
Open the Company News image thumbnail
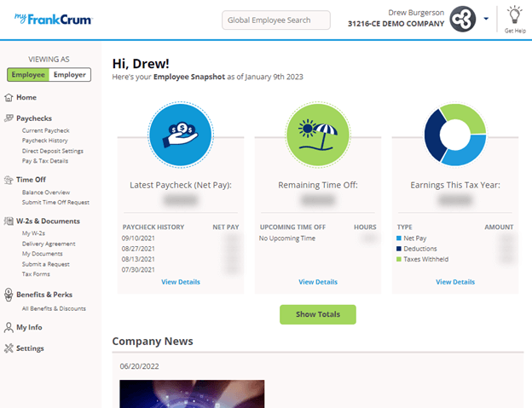point(192,394)
